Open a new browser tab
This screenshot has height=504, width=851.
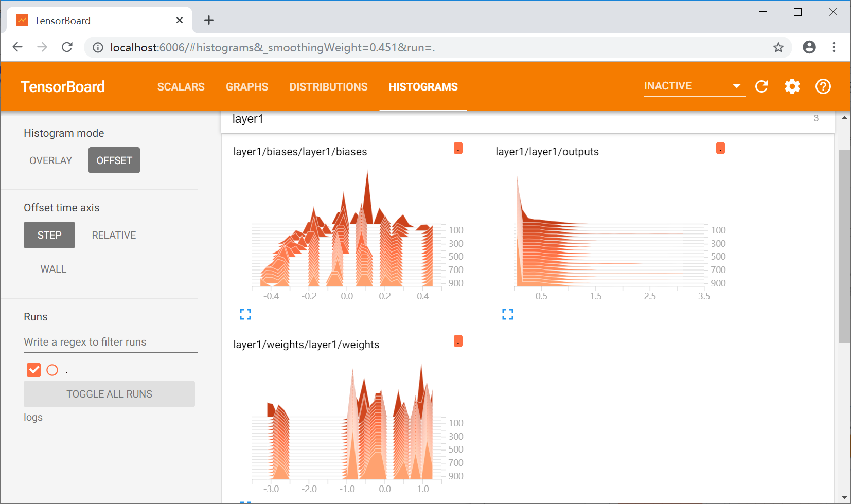pyautogui.click(x=208, y=20)
